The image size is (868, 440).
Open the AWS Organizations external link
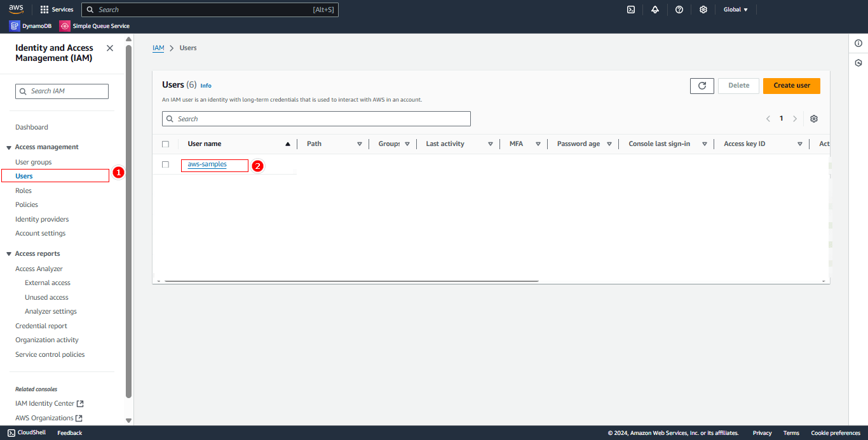click(49, 418)
